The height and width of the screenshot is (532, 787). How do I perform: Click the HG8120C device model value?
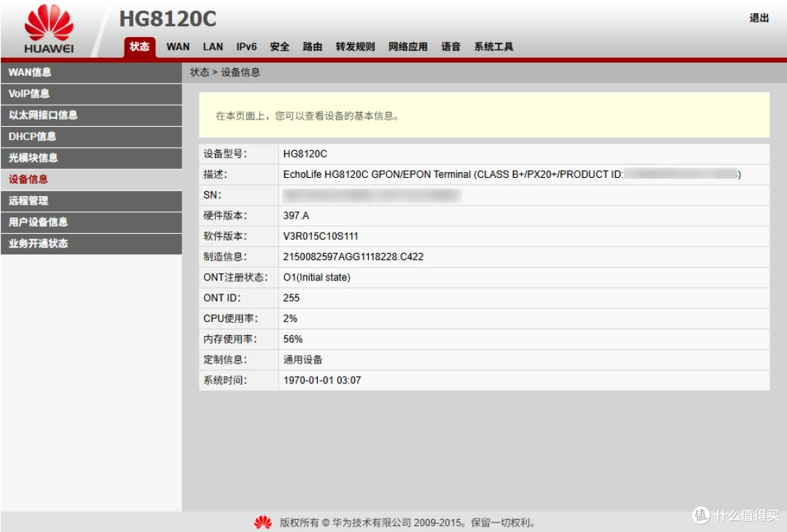305,154
